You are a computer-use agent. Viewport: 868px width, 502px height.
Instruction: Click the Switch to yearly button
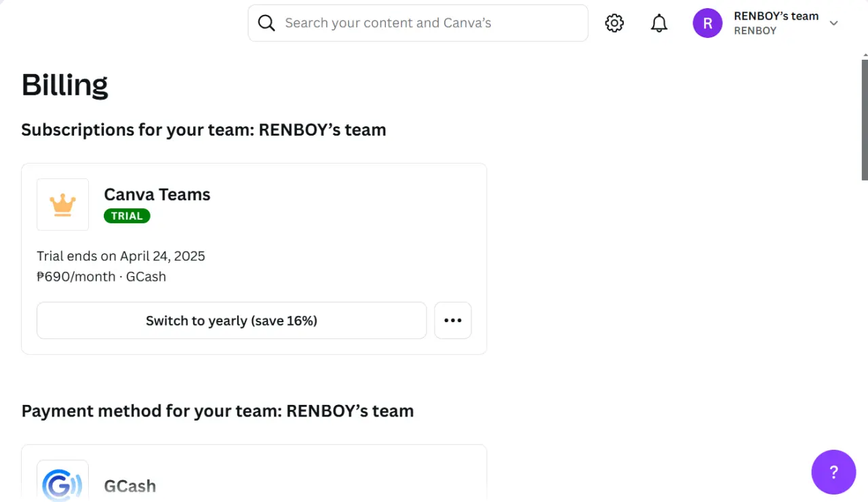pyautogui.click(x=231, y=320)
